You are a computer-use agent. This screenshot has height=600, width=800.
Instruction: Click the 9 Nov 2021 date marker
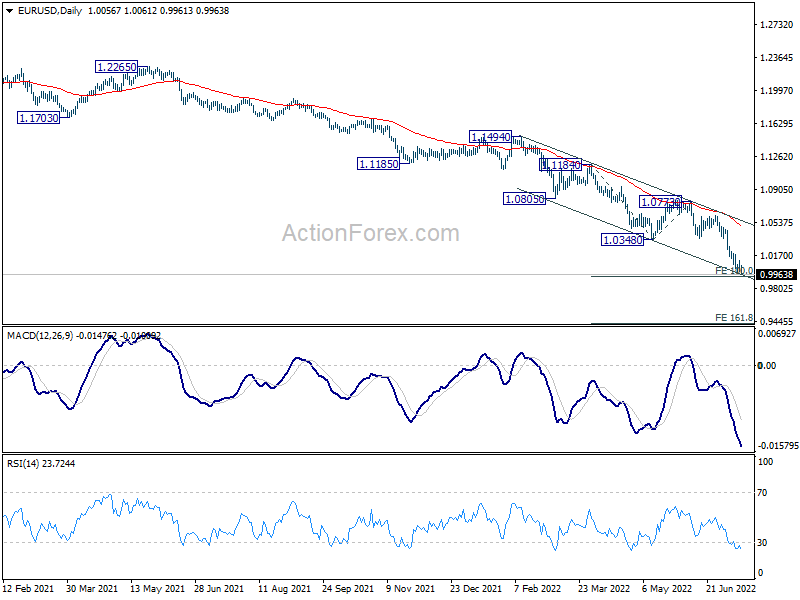pyautogui.click(x=411, y=588)
